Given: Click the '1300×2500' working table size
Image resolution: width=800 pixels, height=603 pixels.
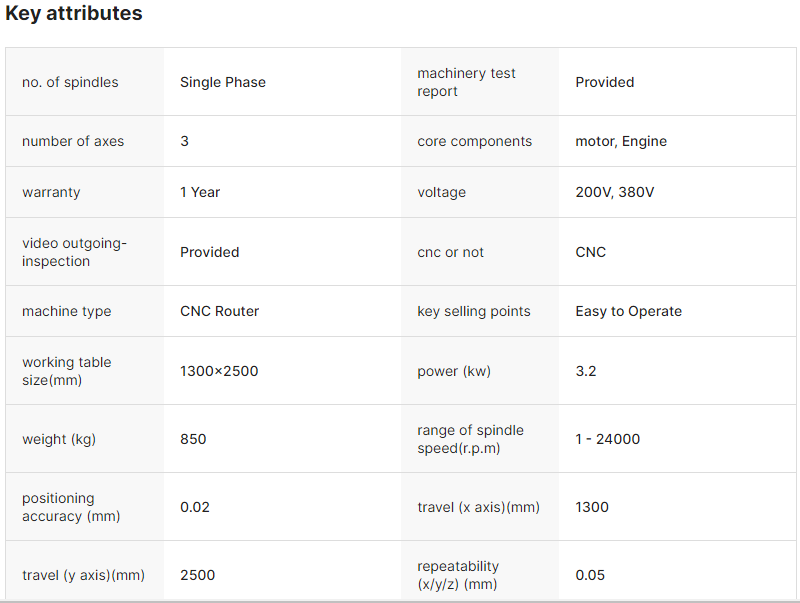Looking at the screenshot, I should [x=219, y=371].
